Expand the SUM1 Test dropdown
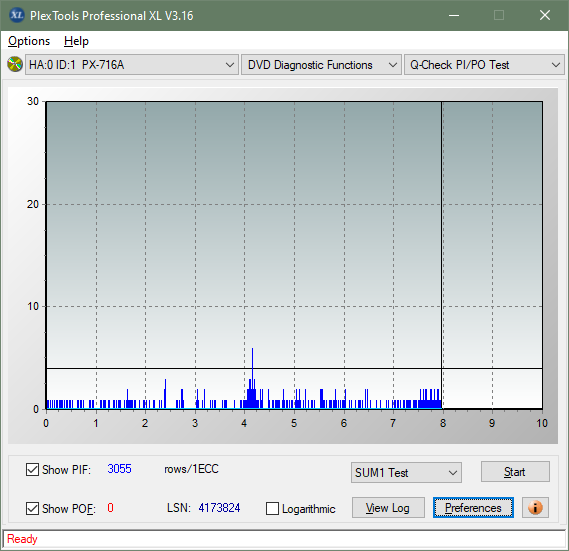 click(406, 473)
